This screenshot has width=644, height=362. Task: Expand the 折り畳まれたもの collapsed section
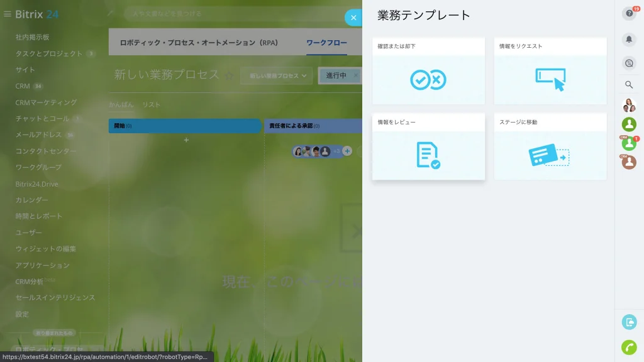(x=54, y=333)
